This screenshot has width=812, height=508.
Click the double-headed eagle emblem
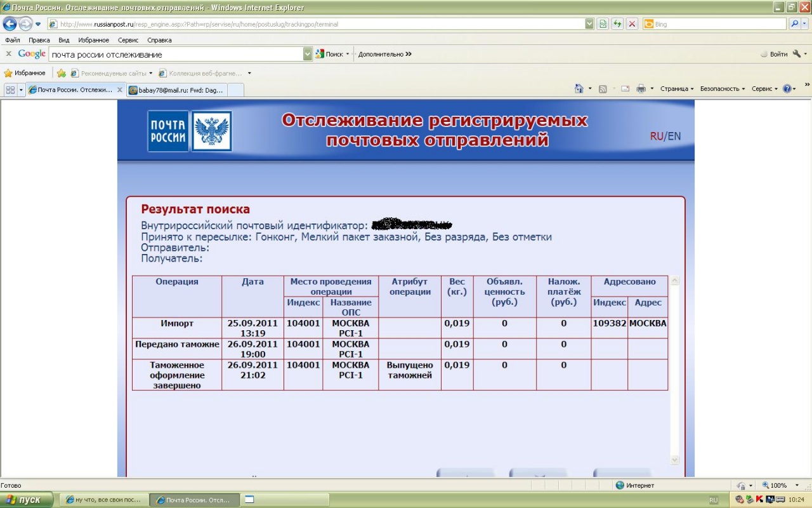[x=211, y=131]
